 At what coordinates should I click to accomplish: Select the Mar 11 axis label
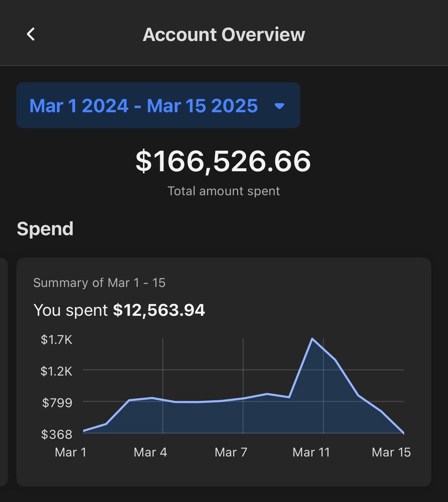point(311,452)
